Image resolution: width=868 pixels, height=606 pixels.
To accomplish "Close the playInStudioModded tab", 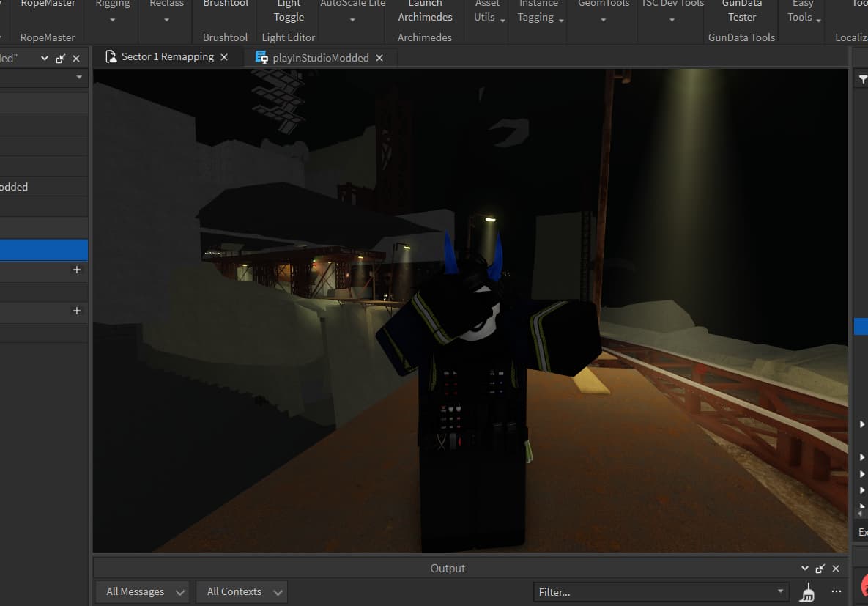I will (x=379, y=56).
